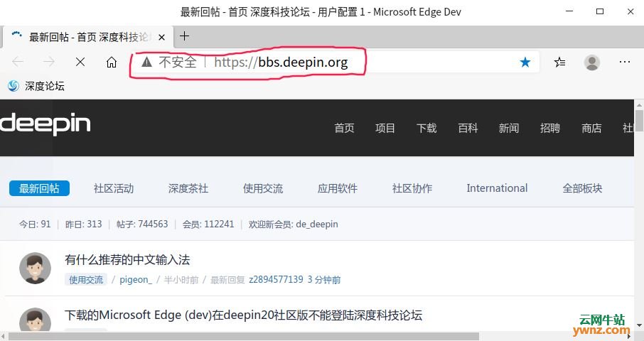Switch to the 社区协作 forum tab
Image resolution: width=644 pixels, height=341 pixels.
pos(412,188)
